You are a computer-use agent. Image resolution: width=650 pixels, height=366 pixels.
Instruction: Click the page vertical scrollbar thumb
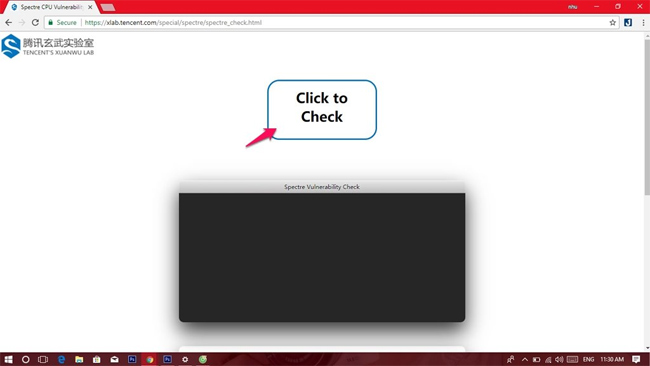pyautogui.click(x=647, y=117)
